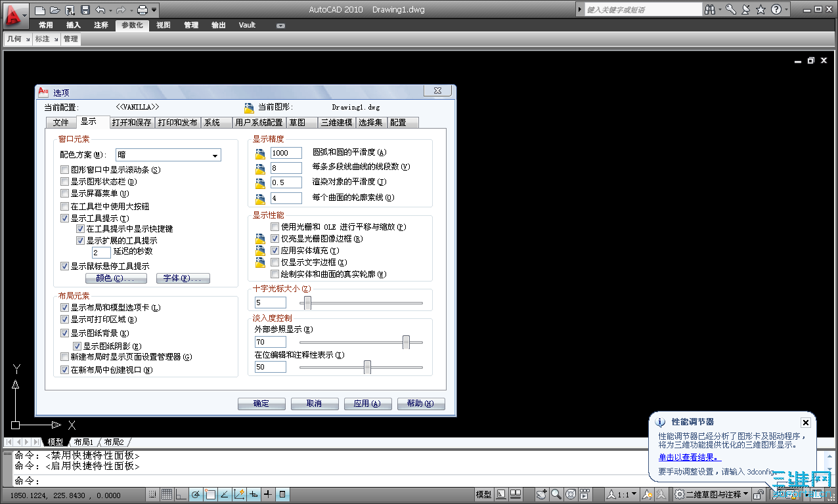Open the 视图 ribbon tab
Image resolution: width=838 pixels, height=504 pixels.
pos(164,25)
